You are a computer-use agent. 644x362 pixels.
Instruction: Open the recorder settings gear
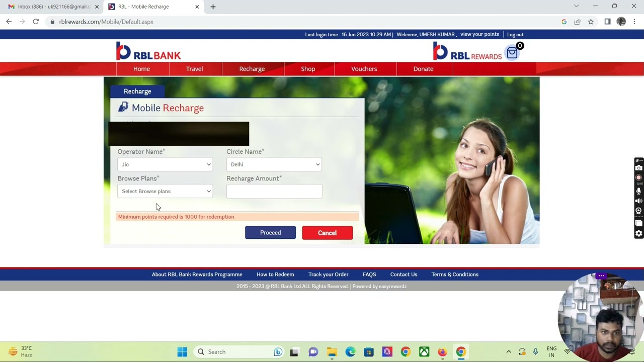click(x=639, y=233)
